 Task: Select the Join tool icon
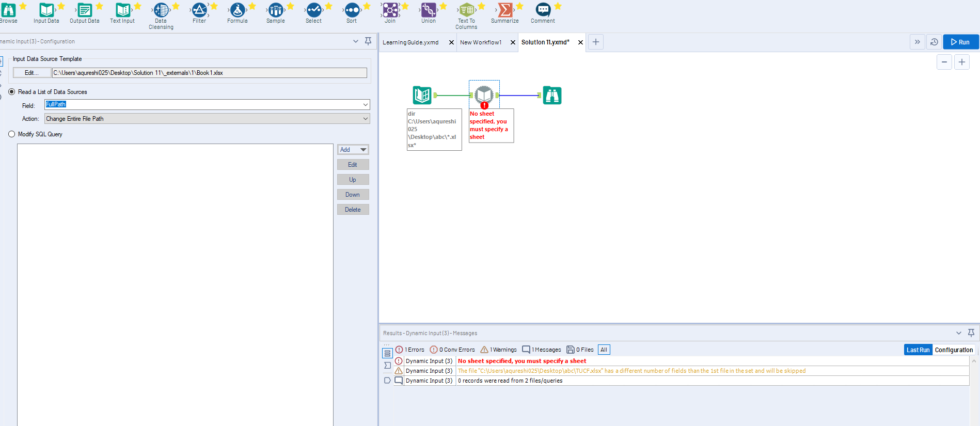[390, 10]
